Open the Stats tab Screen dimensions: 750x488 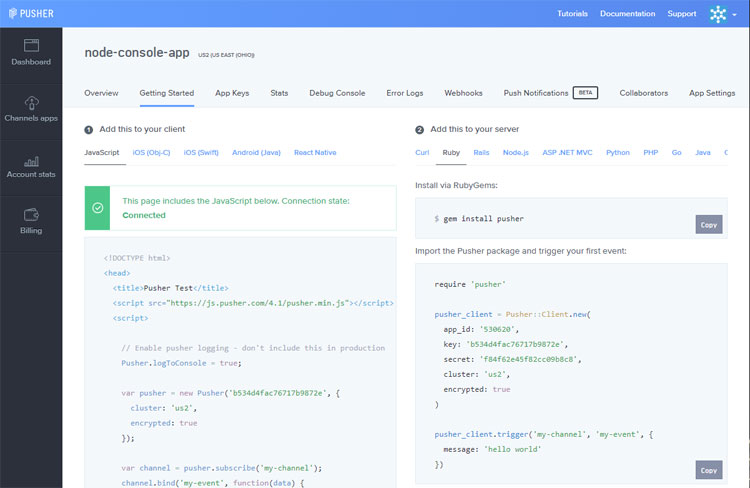(279, 93)
